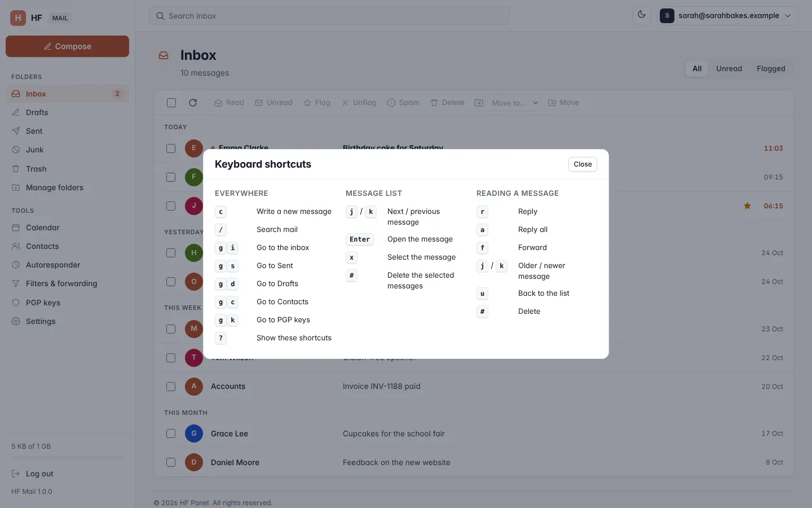Open the Trash folder
This screenshot has width=812, height=508.
(x=67, y=169)
